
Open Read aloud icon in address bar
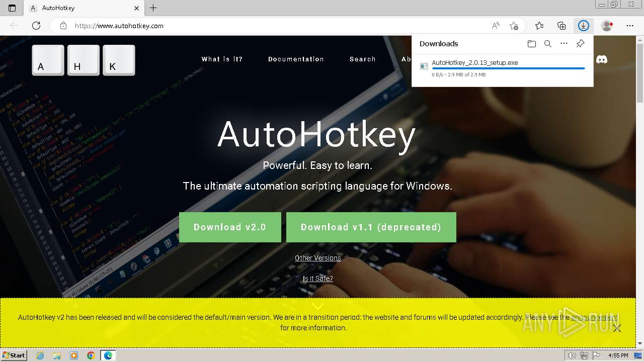496,26
